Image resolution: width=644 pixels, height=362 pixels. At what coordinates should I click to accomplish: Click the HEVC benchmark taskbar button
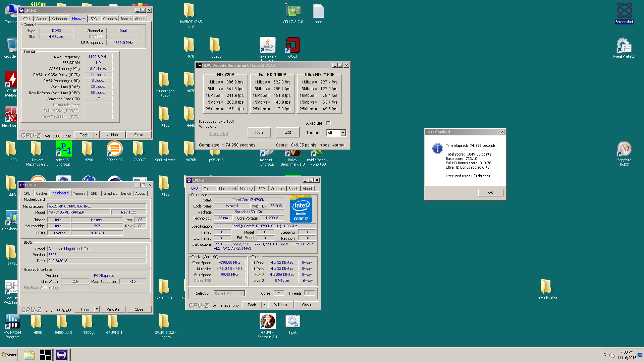[x=45, y=355]
